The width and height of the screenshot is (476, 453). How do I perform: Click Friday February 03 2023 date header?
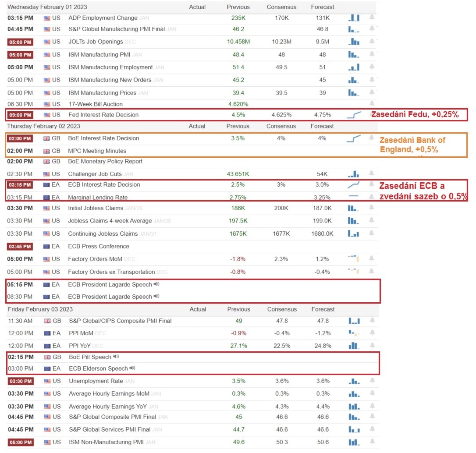pyautogui.click(x=40, y=309)
